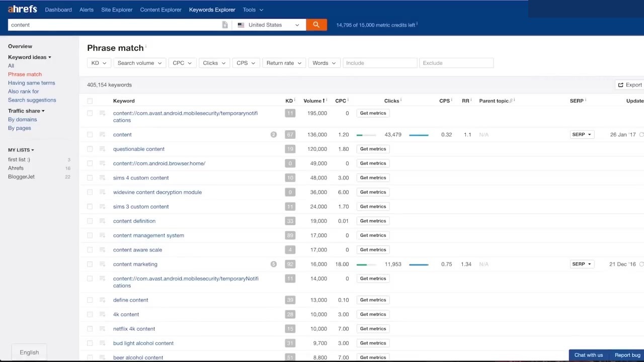This screenshot has width=644, height=362.
Task: Click the refresh icon next to 26 Jan '17
Action: point(641,135)
